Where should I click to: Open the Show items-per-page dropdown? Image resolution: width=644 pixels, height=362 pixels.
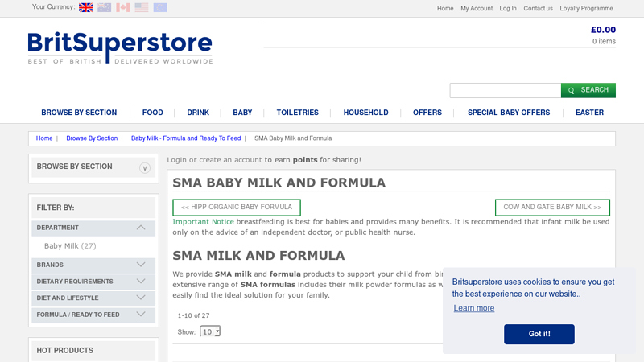tap(210, 331)
